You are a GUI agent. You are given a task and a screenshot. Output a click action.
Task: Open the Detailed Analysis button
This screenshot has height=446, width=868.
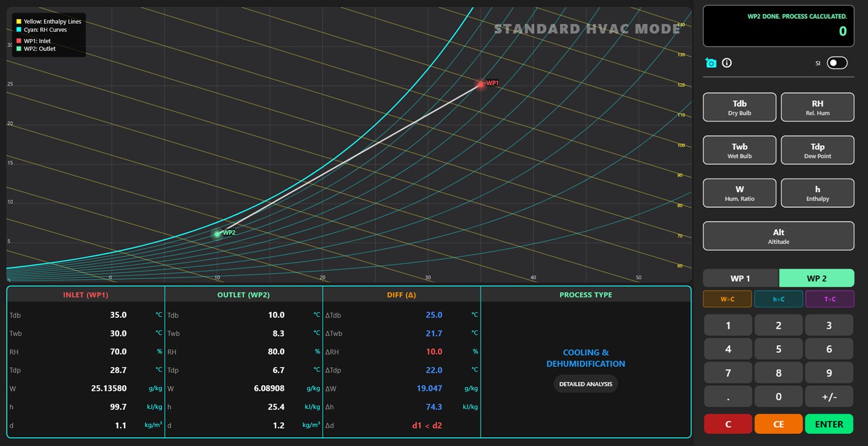pyautogui.click(x=586, y=384)
